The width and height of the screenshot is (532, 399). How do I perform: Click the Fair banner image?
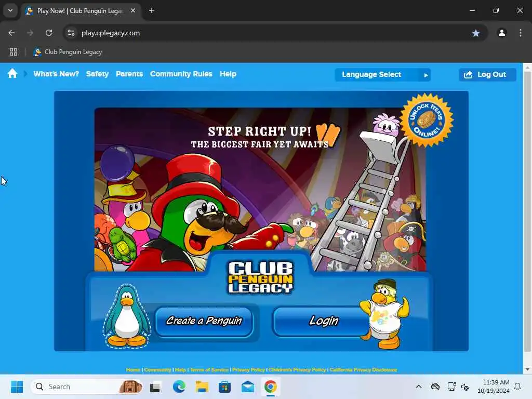pyautogui.click(x=260, y=189)
